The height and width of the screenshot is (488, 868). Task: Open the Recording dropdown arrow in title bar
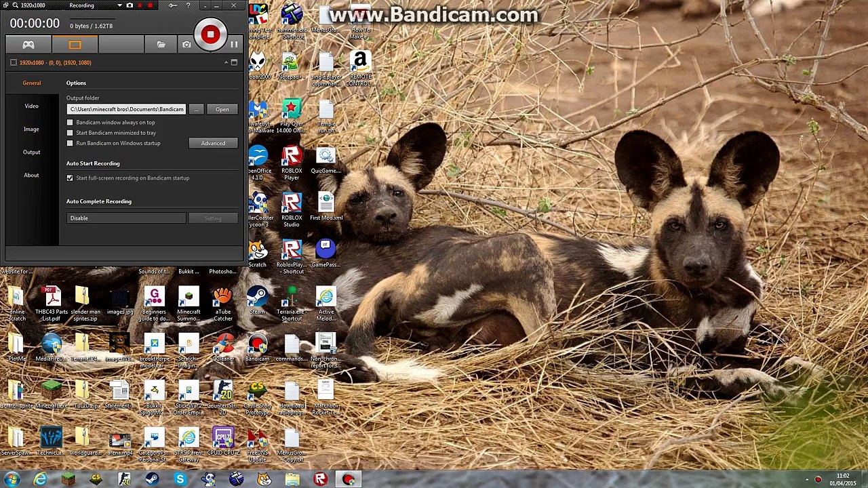click(119, 5)
